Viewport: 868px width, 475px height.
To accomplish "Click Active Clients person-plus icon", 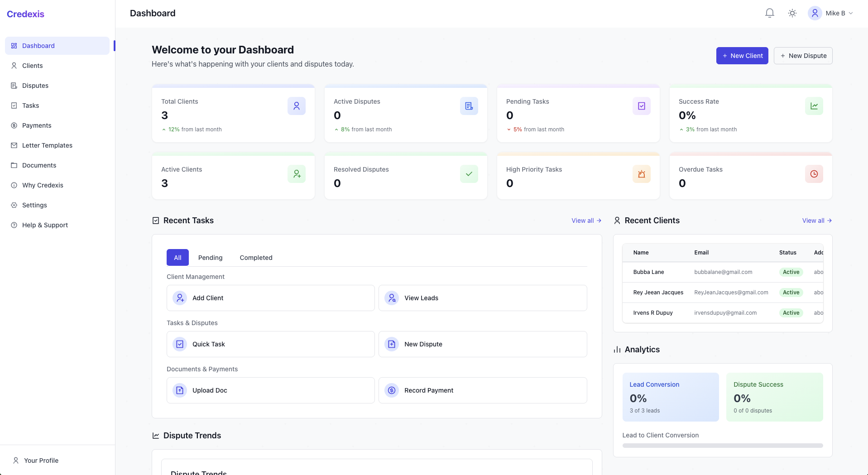I will coord(297,174).
